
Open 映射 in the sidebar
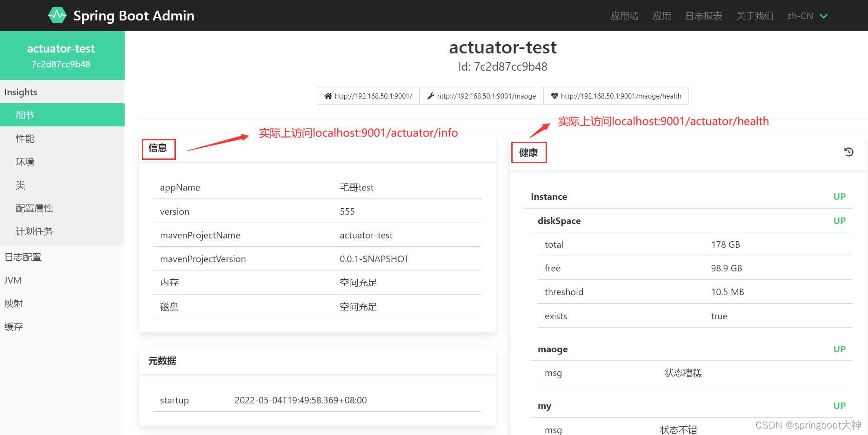(62, 303)
